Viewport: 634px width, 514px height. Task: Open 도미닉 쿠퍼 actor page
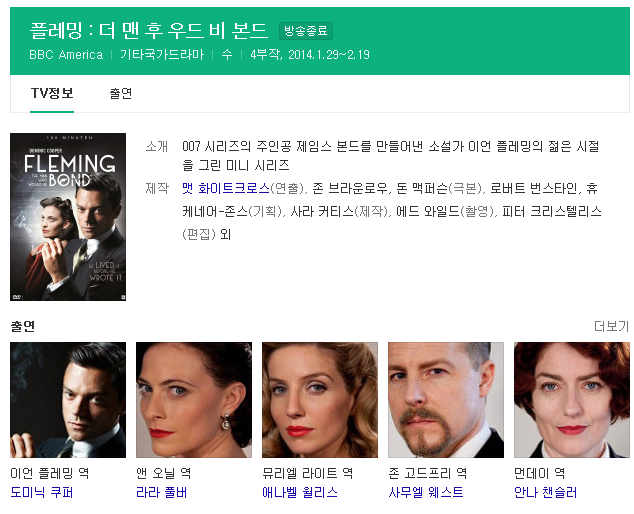click(x=42, y=492)
